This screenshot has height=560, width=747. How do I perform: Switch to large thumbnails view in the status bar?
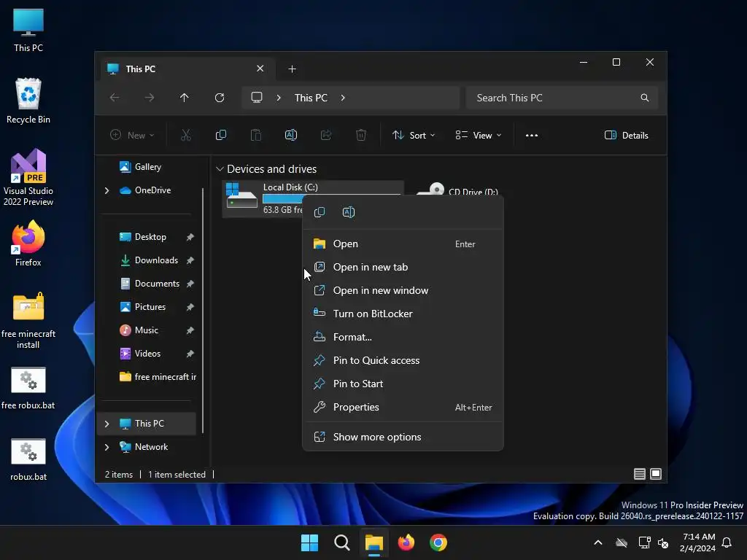coord(656,474)
